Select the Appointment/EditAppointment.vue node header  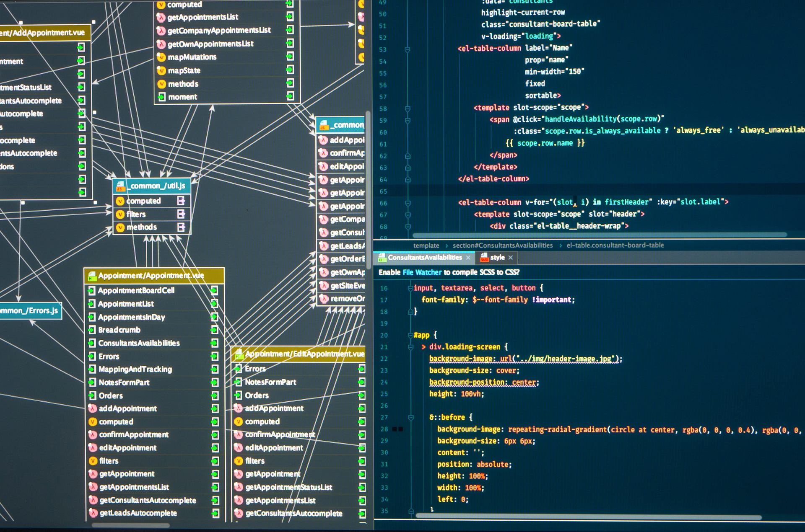coord(298,354)
